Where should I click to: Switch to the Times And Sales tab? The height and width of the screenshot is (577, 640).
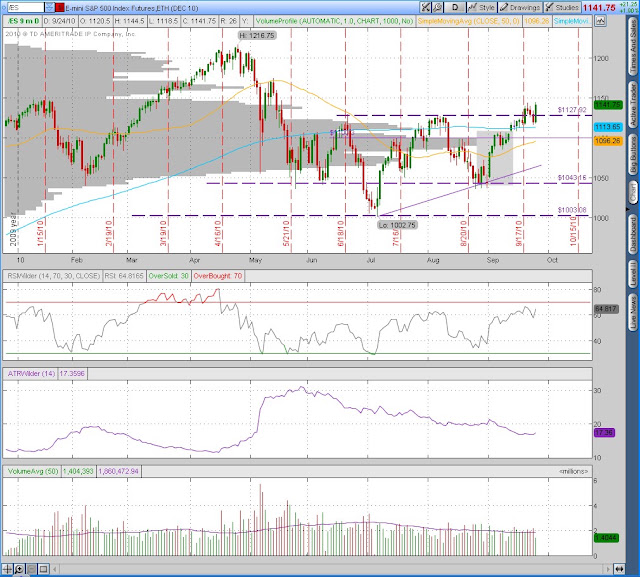(633, 47)
